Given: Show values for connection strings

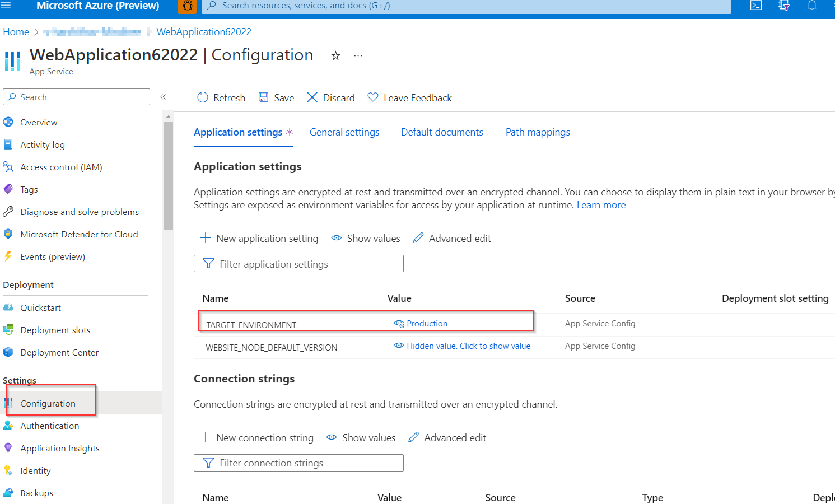Looking at the screenshot, I should [361, 438].
